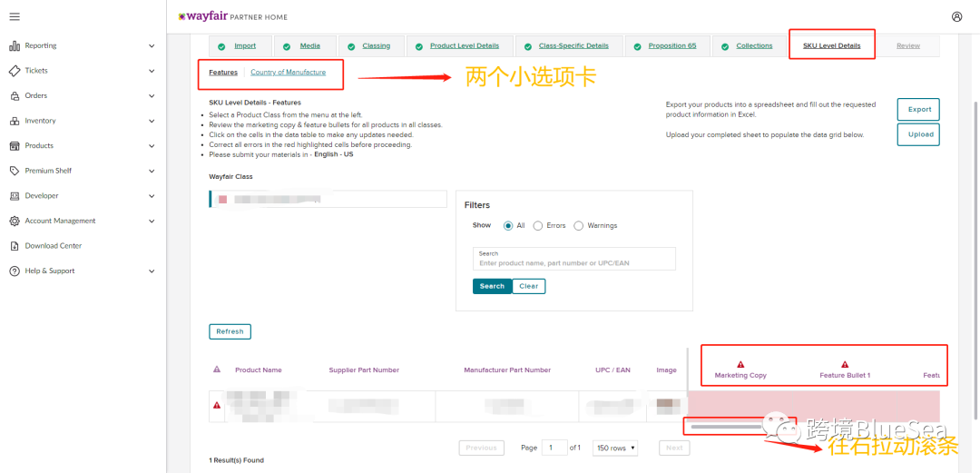Viewport: 980px width, 473px height.
Task: Open the hamburger menu icon
Action: pyautogui.click(x=15, y=17)
